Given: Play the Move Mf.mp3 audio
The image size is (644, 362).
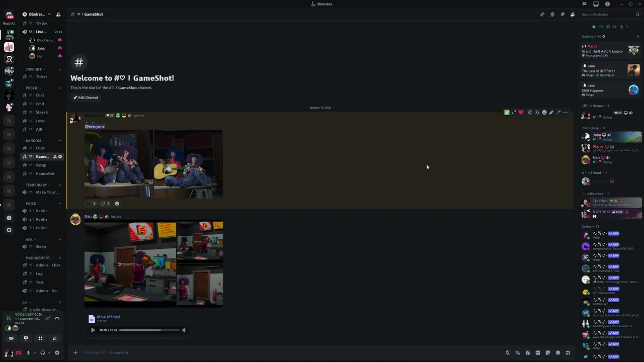Looking at the screenshot, I should click(x=93, y=330).
